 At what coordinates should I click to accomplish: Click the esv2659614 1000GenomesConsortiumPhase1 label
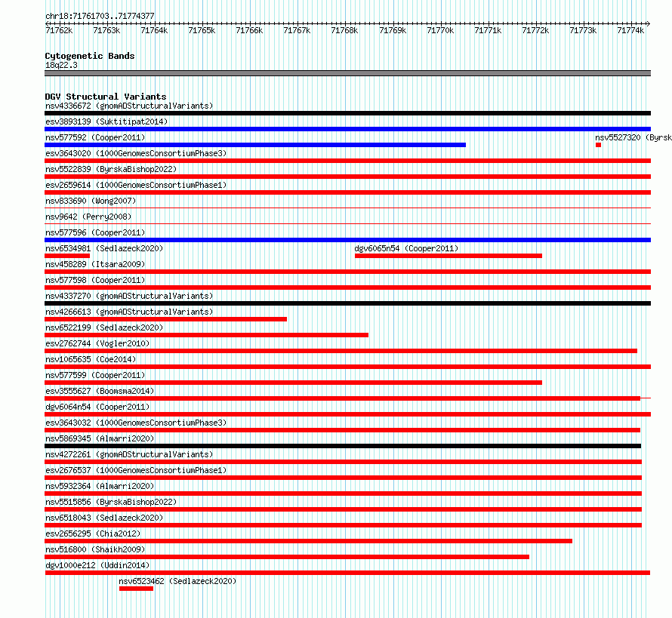(x=136, y=185)
